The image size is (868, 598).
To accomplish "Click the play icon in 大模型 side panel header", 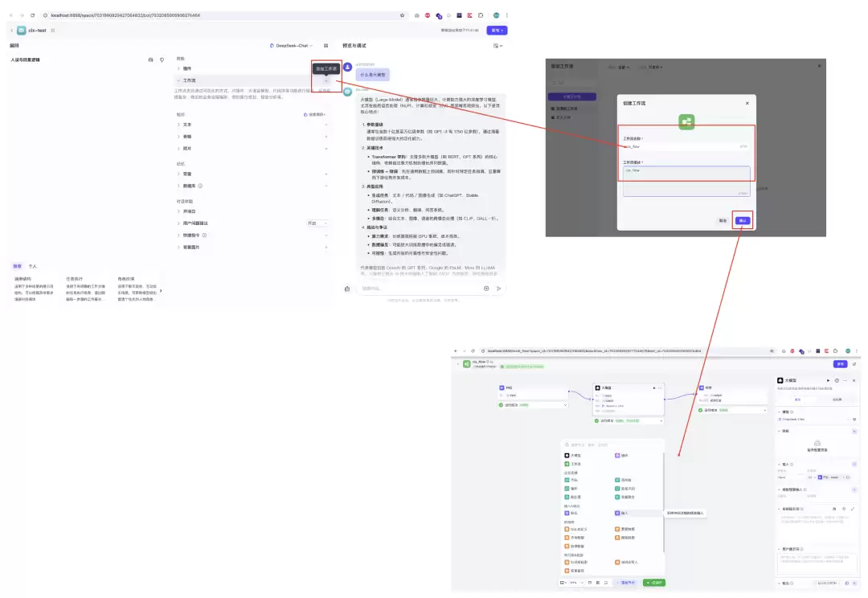I will (828, 380).
